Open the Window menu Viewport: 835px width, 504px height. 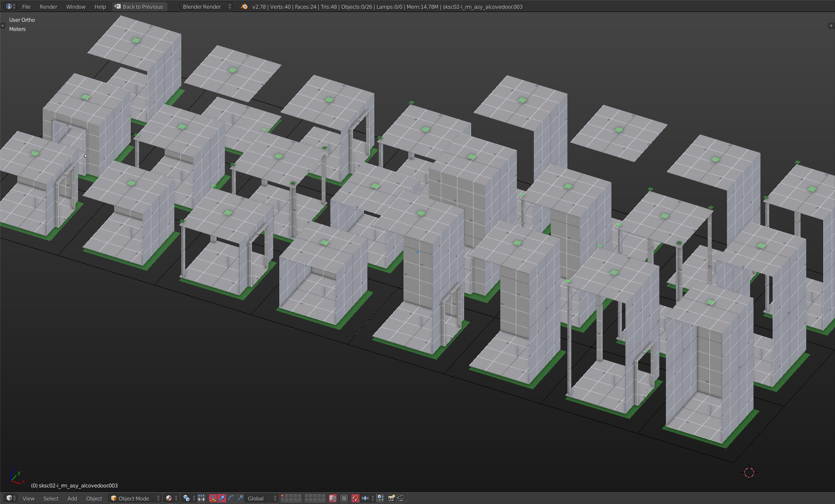pos(76,7)
